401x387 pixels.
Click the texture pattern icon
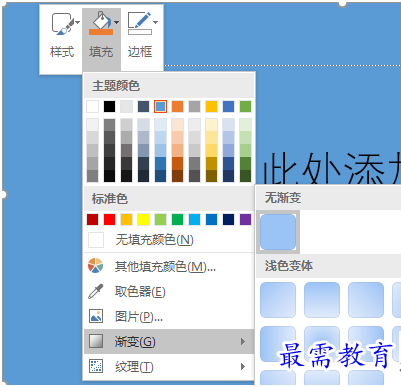96,366
